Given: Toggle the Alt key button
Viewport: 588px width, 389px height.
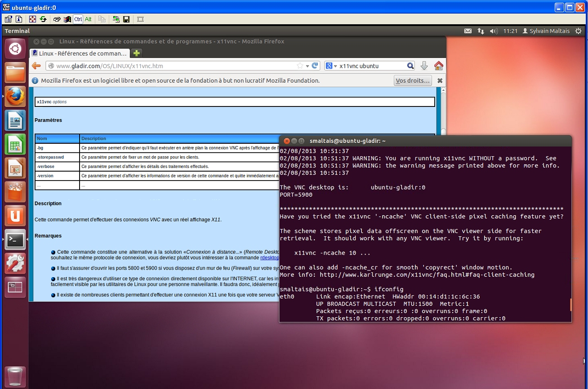Looking at the screenshot, I should [x=88, y=19].
